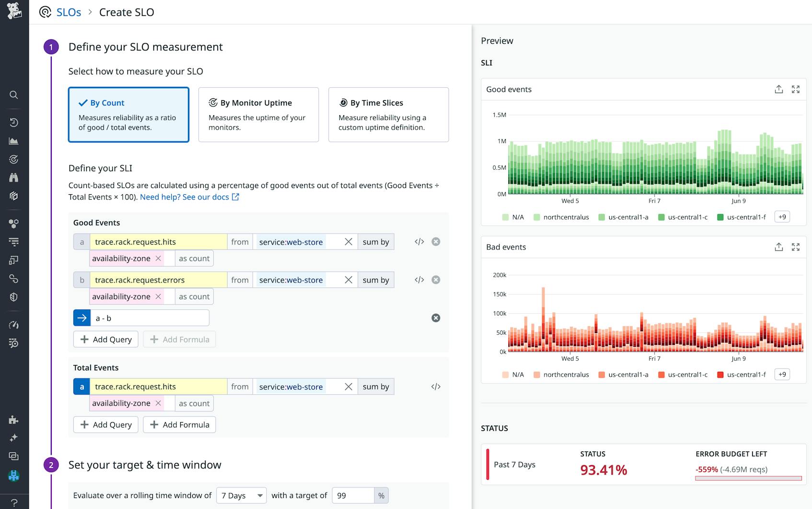The width and height of the screenshot is (812, 509).
Task: Edit the formula field containing a - b
Action: pyautogui.click(x=149, y=318)
